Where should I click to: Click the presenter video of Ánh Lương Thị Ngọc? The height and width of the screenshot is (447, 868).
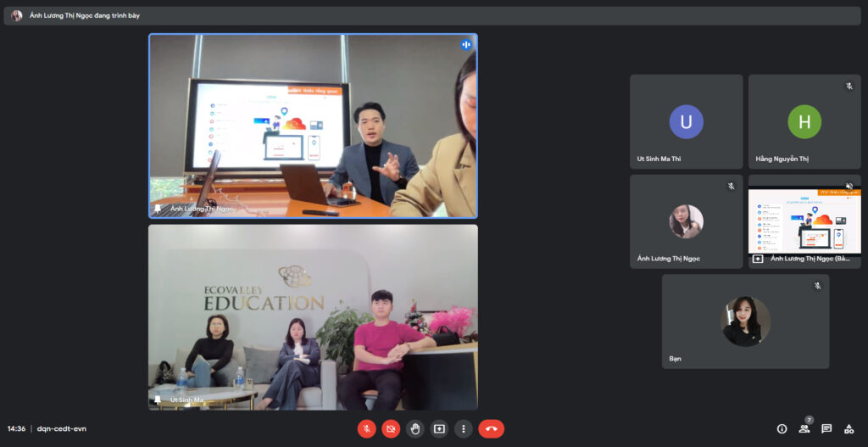click(x=313, y=126)
